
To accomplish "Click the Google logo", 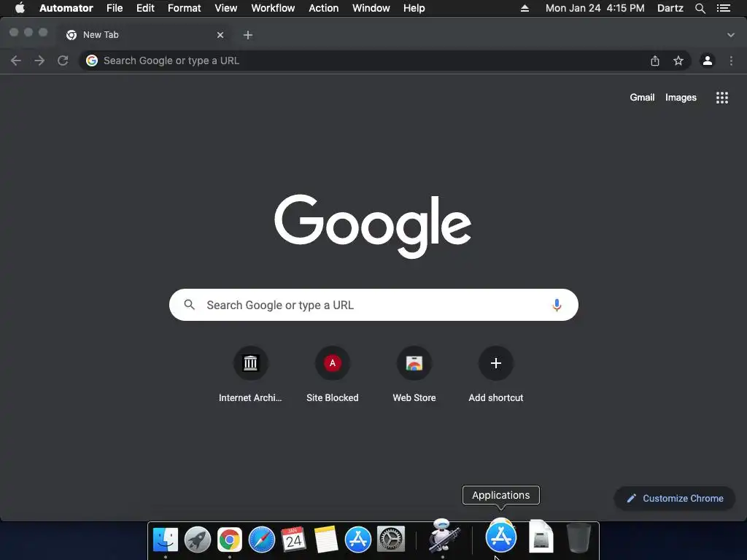I will pyautogui.click(x=373, y=226).
